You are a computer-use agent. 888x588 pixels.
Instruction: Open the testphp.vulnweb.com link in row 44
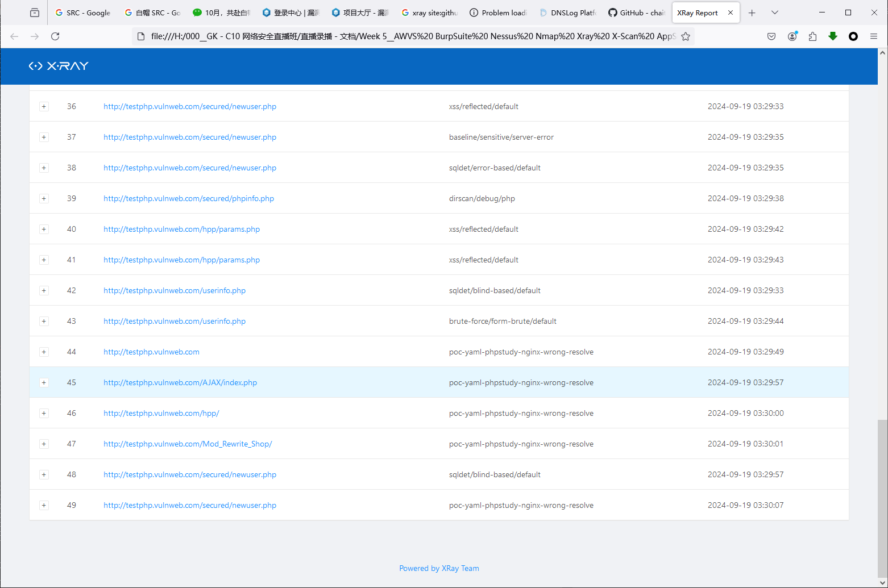pyautogui.click(x=151, y=352)
